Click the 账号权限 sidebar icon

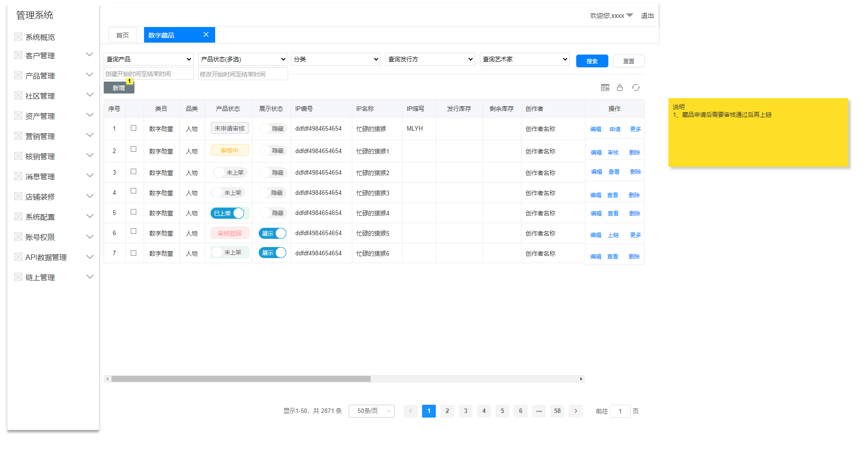[x=18, y=237]
